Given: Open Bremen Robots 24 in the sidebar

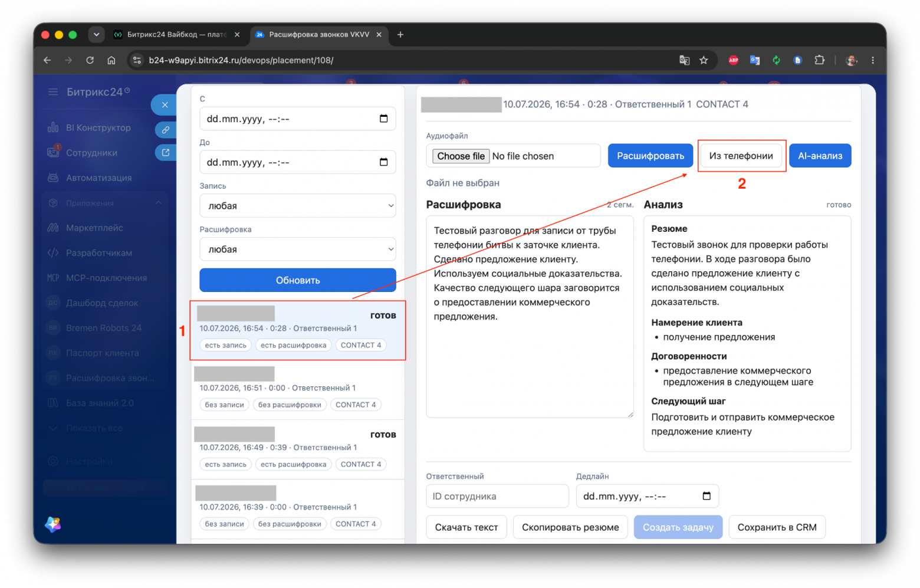Looking at the screenshot, I should [103, 328].
